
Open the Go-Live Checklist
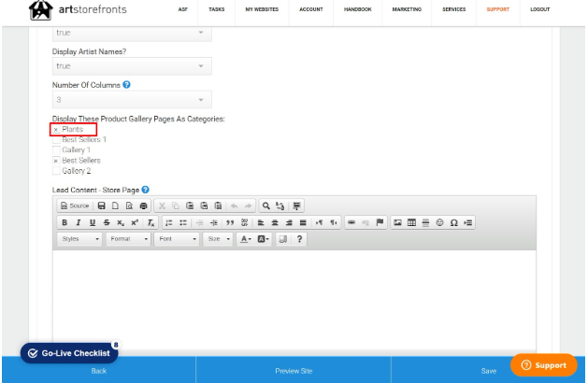point(69,353)
